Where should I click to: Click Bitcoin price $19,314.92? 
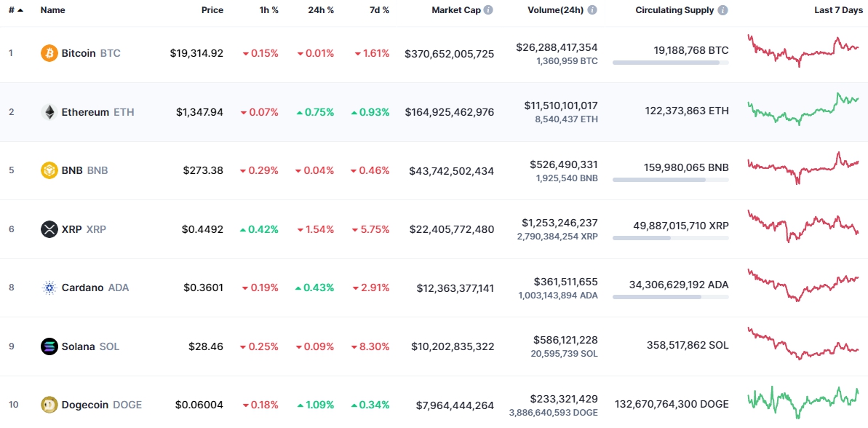pos(197,53)
